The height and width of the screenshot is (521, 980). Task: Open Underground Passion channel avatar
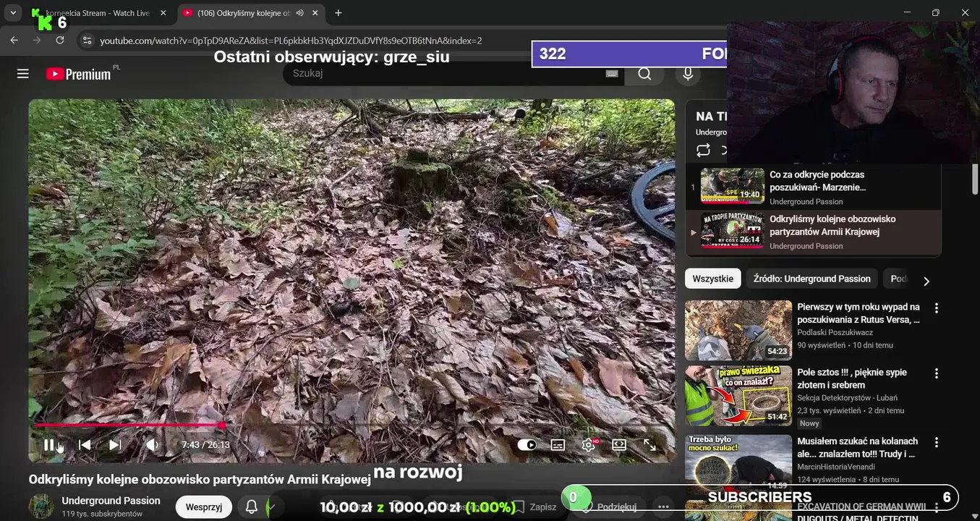pyautogui.click(x=41, y=507)
